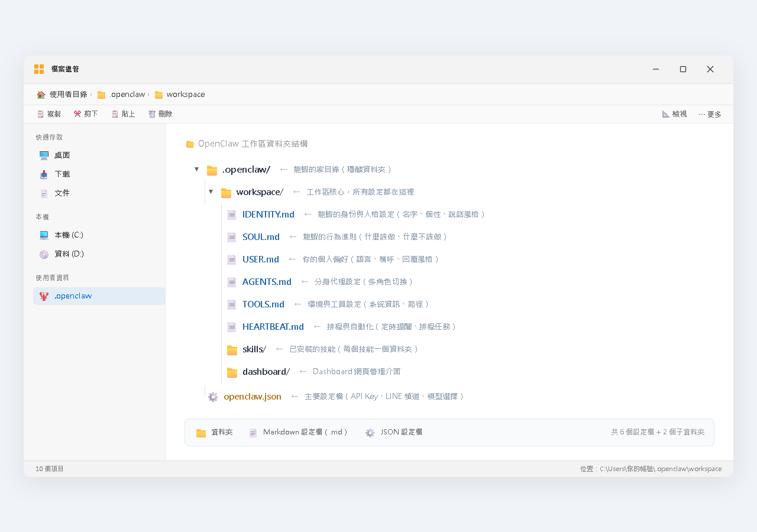Open the IDENTITY.md file link
The height and width of the screenshot is (532, 757).
tap(268, 214)
